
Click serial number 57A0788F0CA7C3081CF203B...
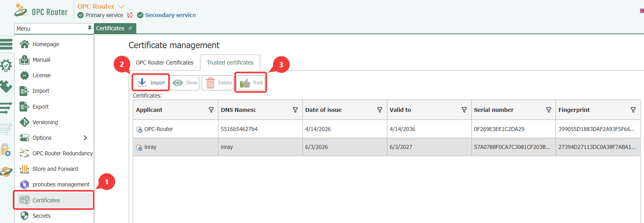512,147
